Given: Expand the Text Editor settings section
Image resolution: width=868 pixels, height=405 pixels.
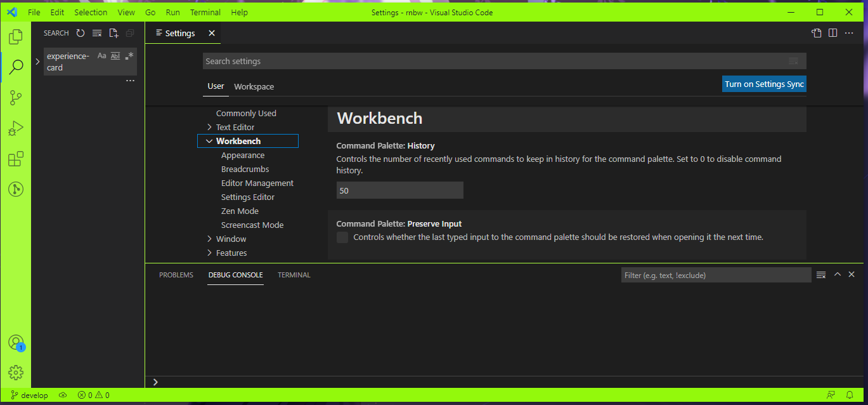Looking at the screenshot, I should [210, 126].
